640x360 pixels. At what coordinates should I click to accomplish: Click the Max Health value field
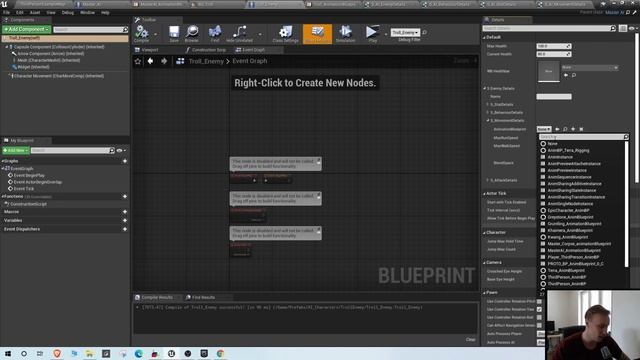[553, 46]
